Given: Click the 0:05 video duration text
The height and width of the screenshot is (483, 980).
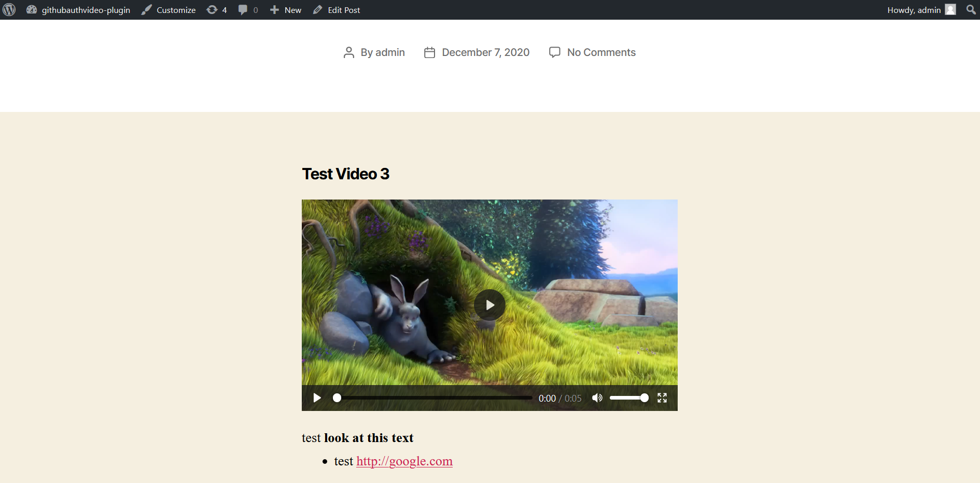Looking at the screenshot, I should (573, 399).
